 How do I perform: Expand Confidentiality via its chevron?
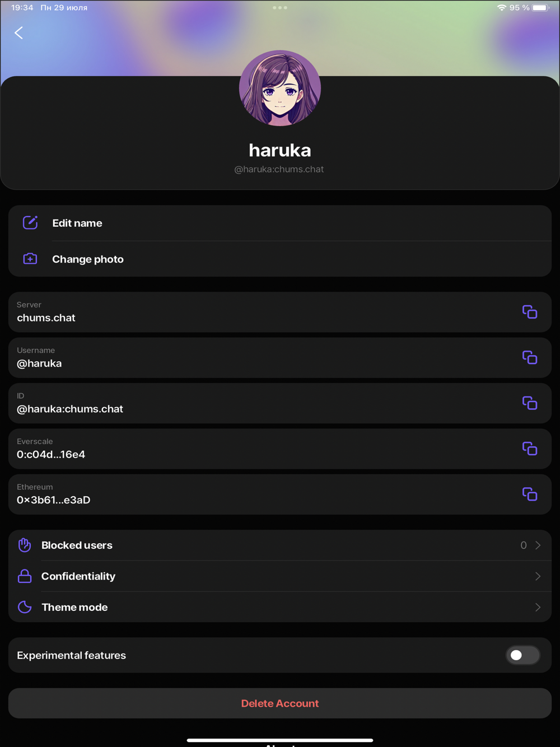point(538,576)
